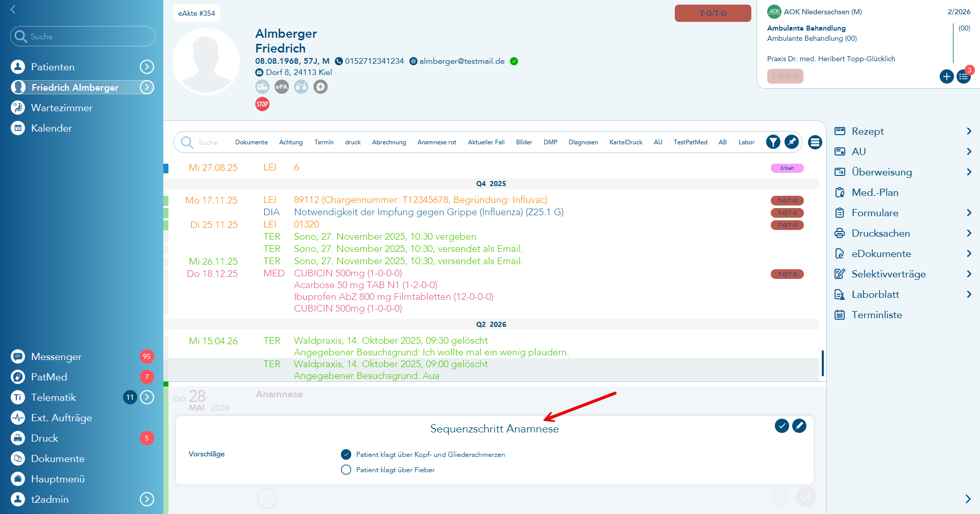The width and height of the screenshot is (980, 514).
Task: Click the Patienten sidebar icon
Action: [18, 67]
